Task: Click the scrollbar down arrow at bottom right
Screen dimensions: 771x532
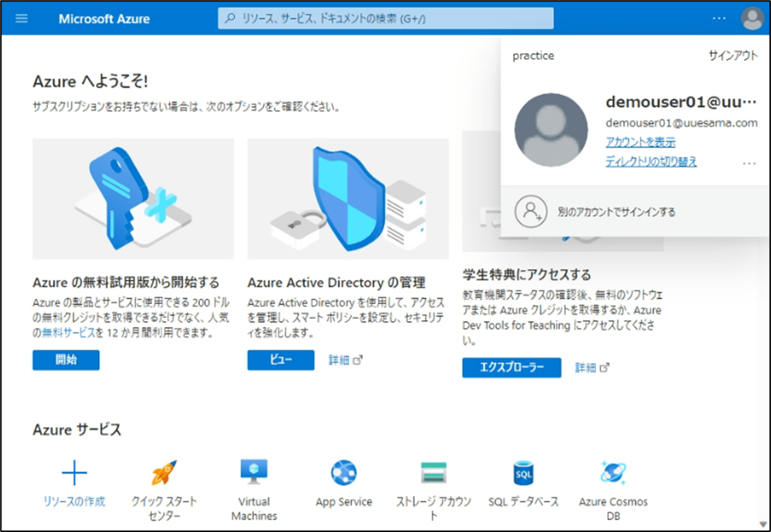Action: (763, 524)
